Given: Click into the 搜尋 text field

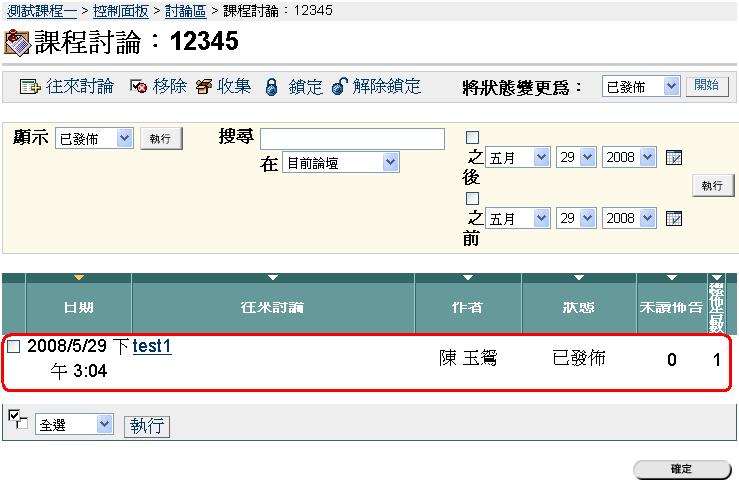Looking at the screenshot, I should pos(352,139).
